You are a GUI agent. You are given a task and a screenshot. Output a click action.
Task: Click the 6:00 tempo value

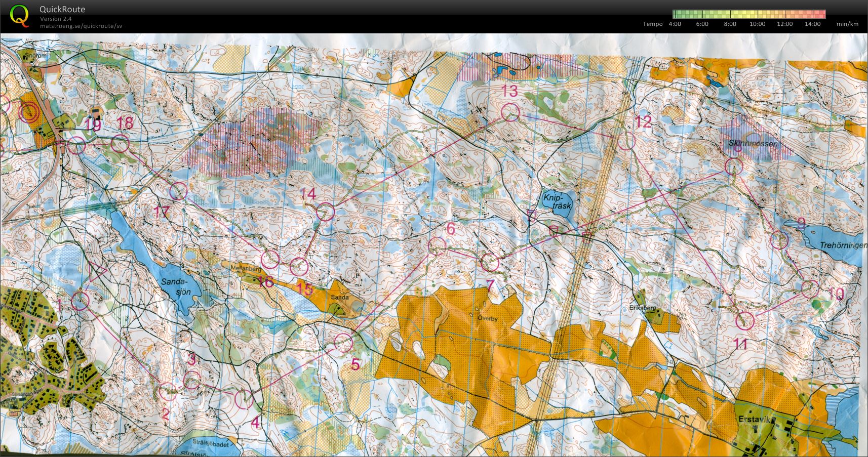(x=702, y=24)
